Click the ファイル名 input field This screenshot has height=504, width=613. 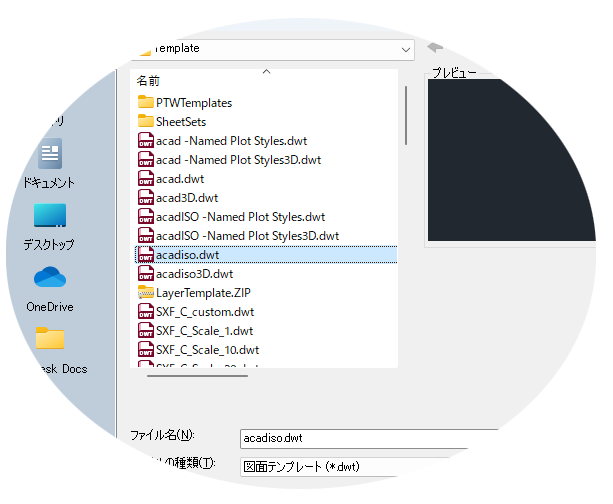click(x=367, y=439)
